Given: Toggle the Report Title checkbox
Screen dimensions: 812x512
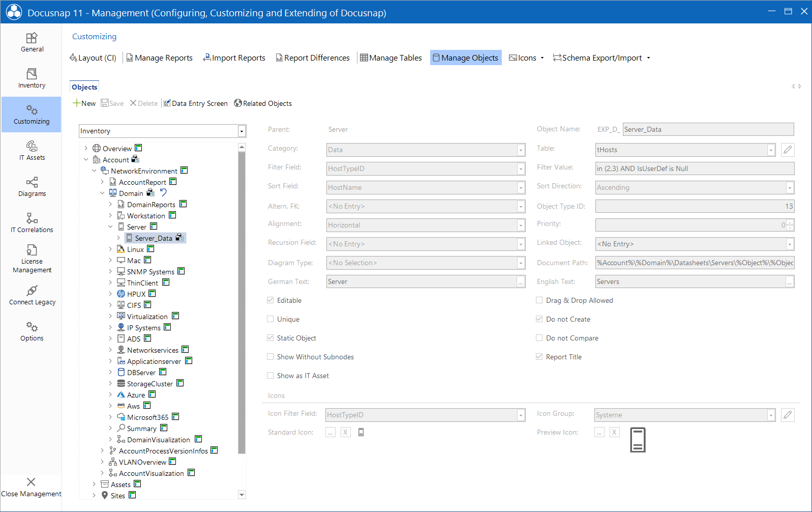Looking at the screenshot, I should (x=539, y=357).
